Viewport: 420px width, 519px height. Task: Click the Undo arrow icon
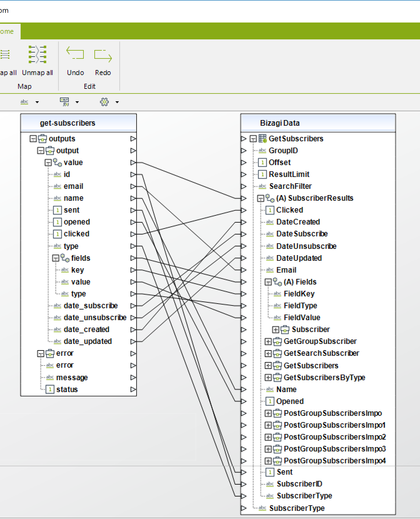pos(75,53)
